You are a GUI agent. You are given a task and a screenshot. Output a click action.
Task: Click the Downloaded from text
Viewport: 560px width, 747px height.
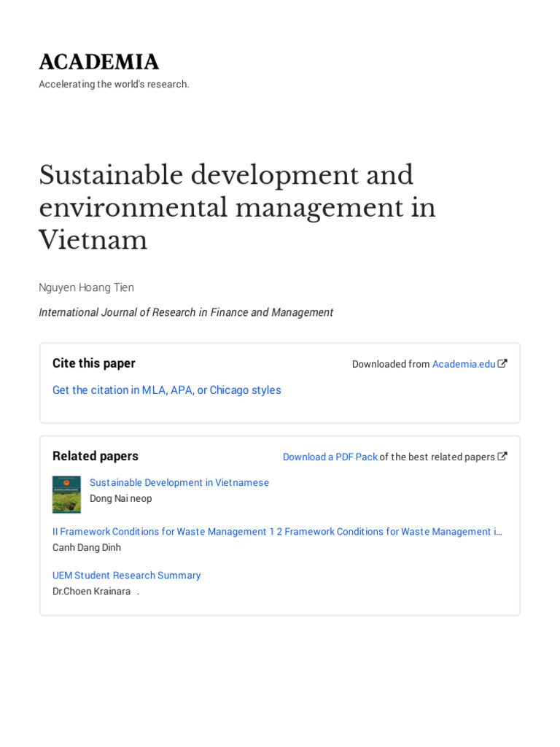coord(391,364)
